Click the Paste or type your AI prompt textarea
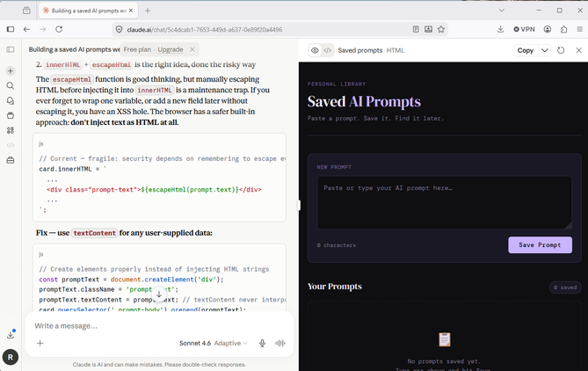 click(x=445, y=202)
